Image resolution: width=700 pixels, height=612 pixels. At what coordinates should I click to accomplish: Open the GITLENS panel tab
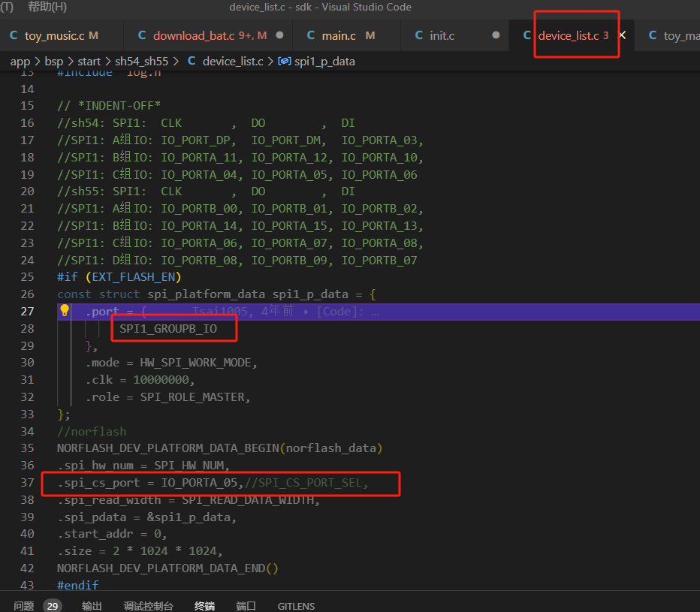pos(296,606)
